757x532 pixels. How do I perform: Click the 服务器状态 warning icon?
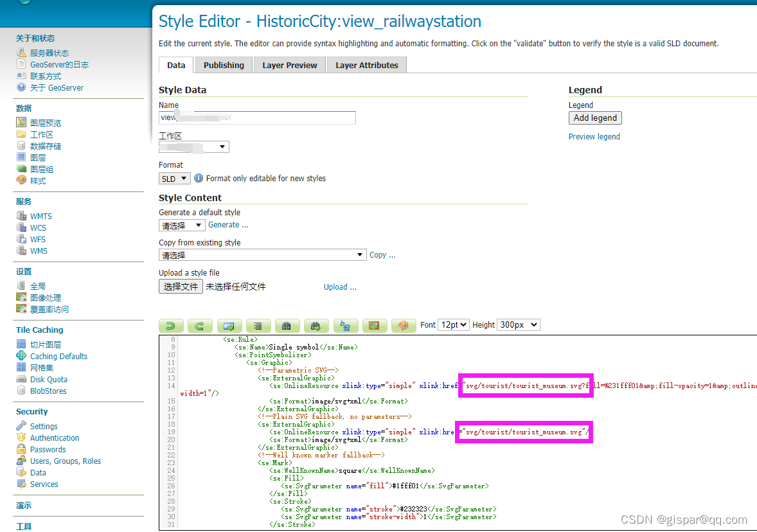(21, 53)
